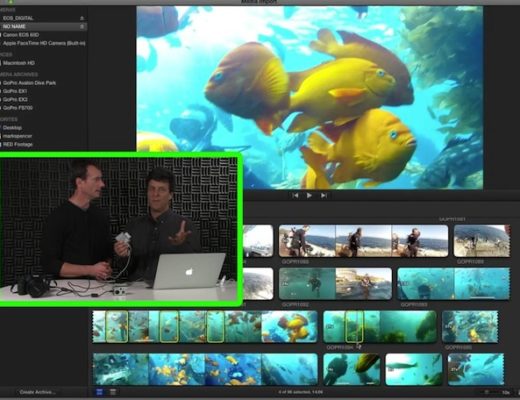Switch to list view
The image size is (520, 400).
click(113, 392)
